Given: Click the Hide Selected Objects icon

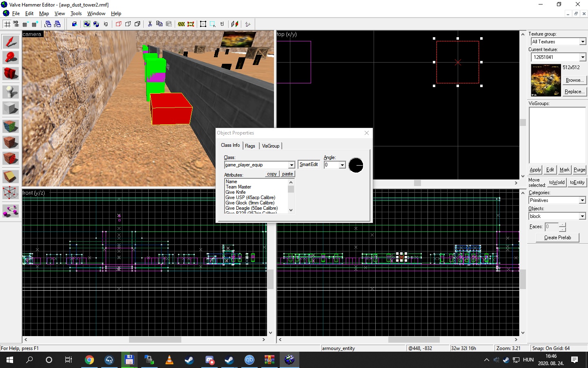Looking at the screenshot, I should (x=118, y=24).
